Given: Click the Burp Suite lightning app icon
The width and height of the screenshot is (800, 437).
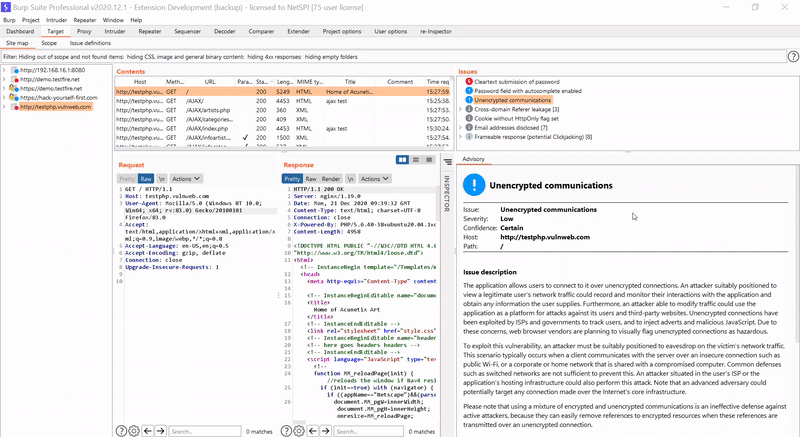Looking at the screenshot, I should point(6,7).
